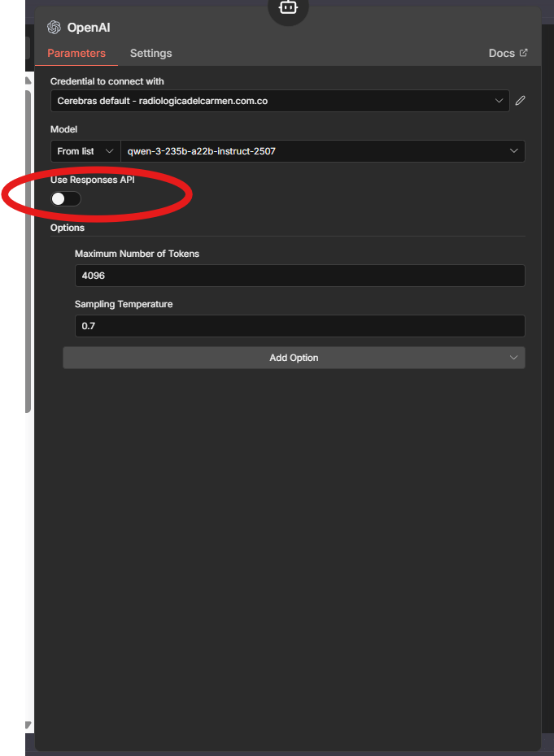Click the OpenAI node title text
Screen dimensions: 554x756
[89, 28]
